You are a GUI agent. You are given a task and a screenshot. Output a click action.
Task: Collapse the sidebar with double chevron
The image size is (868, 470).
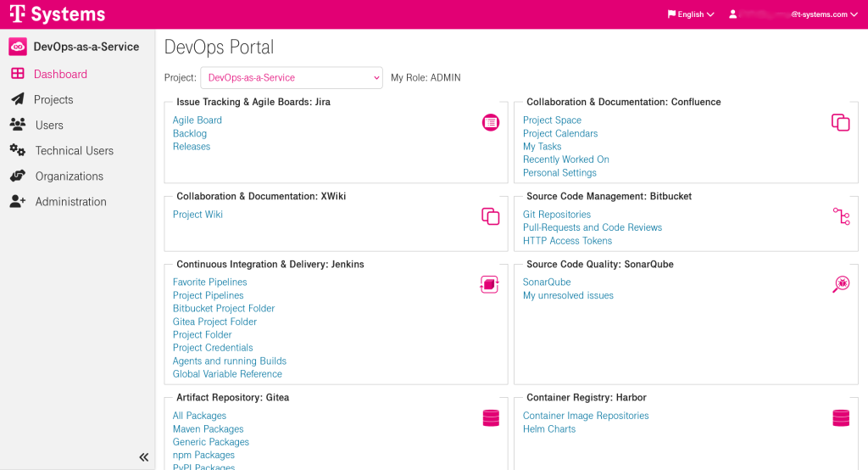(144, 457)
